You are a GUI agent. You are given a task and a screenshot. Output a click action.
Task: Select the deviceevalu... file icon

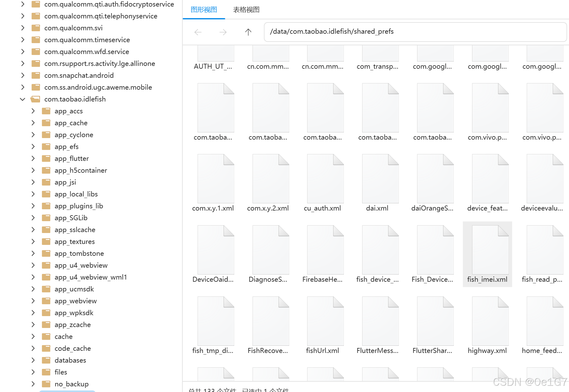tap(545, 179)
